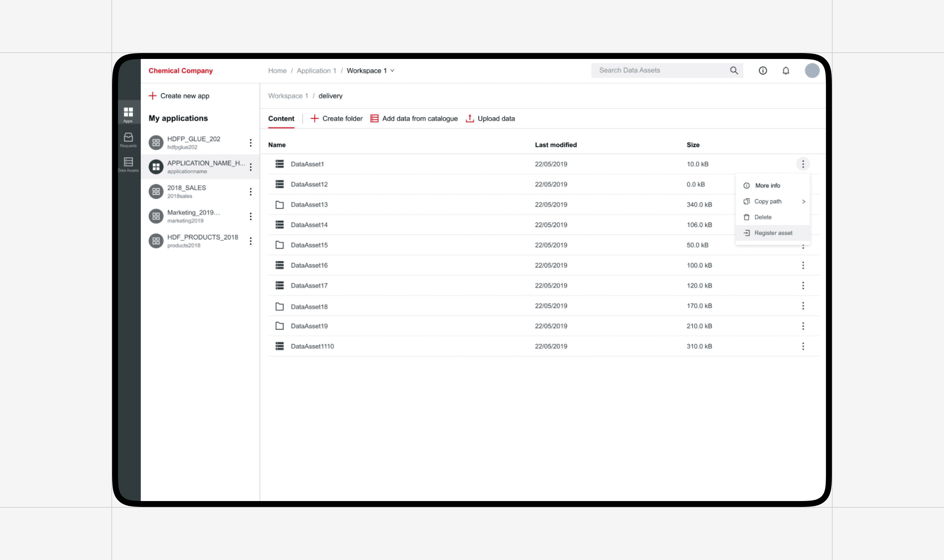Expand the Workspace 1 breadcrumb dropdown
Viewport: 944px width, 560px height.
click(x=392, y=71)
